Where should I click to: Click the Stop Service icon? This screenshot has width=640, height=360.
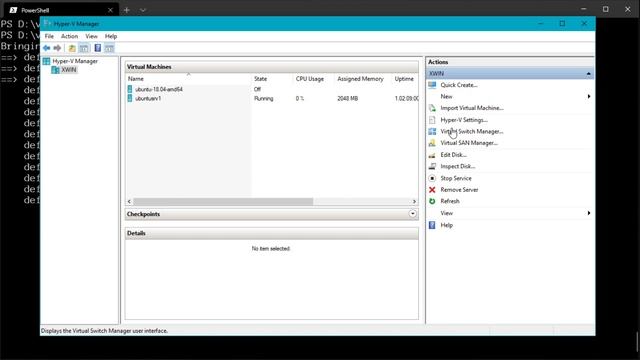(432, 178)
